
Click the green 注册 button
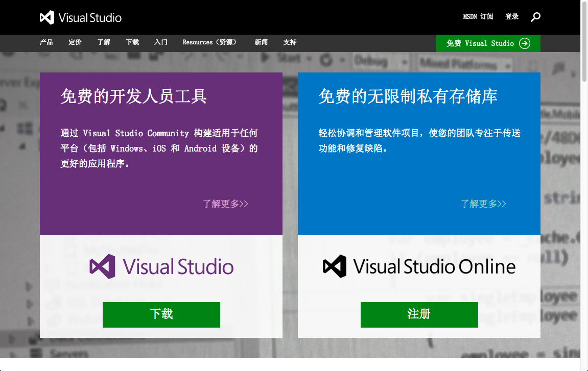pyautogui.click(x=419, y=315)
